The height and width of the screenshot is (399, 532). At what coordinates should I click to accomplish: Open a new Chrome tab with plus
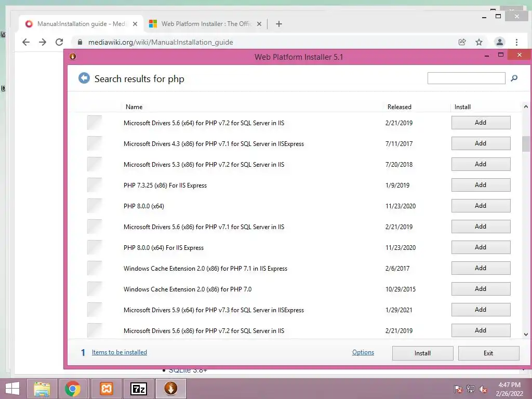(x=279, y=24)
